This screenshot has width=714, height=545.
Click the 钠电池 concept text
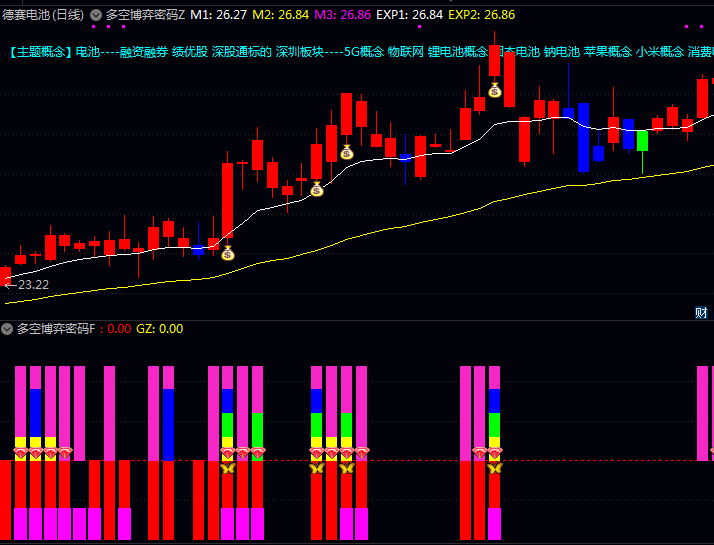(561, 52)
